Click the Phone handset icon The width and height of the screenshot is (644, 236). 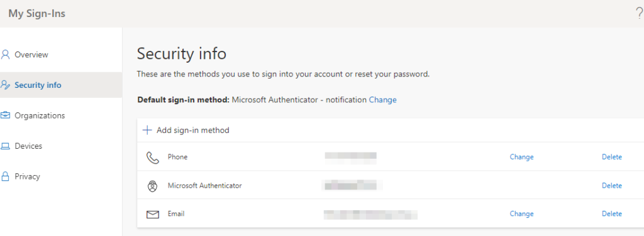coord(153,158)
